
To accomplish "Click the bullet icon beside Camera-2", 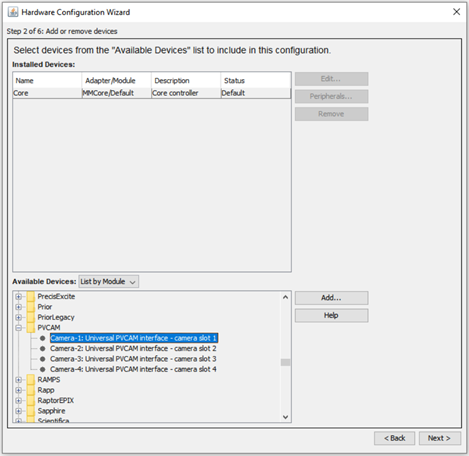I will pyautogui.click(x=42, y=349).
